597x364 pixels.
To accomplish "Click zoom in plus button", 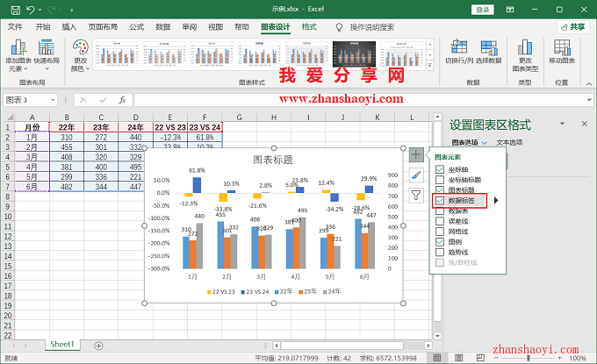I will click(560, 358).
